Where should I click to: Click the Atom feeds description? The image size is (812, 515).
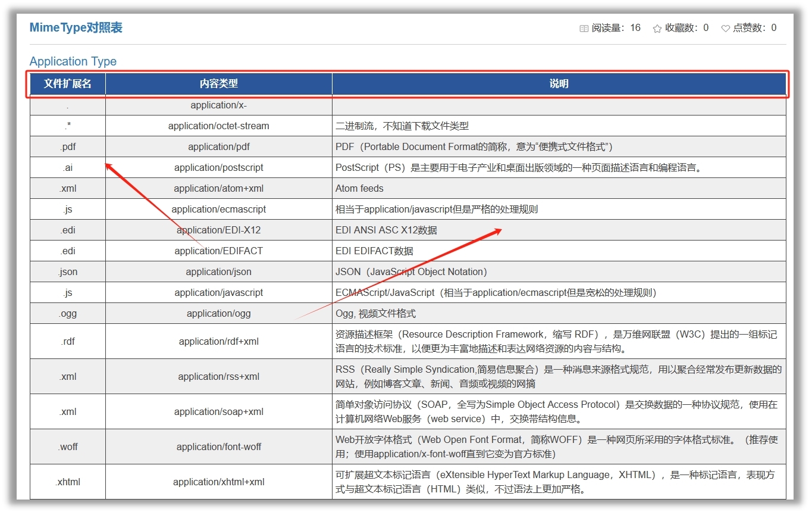[559, 188]
